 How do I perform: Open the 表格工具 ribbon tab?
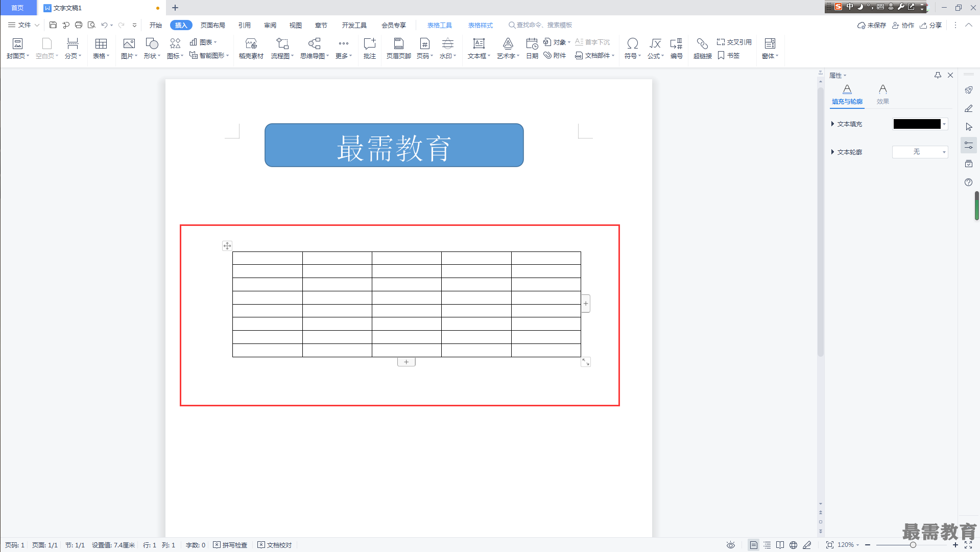(x=440, y=25)
